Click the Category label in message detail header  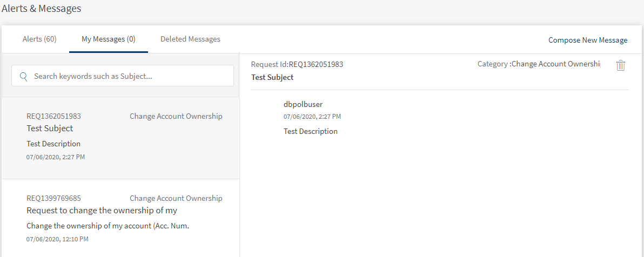tap(538, 64)
